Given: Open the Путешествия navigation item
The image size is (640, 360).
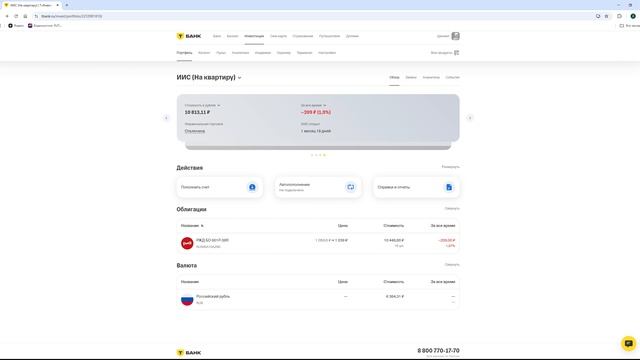Looking at the screenshot, I should [329, 36].
